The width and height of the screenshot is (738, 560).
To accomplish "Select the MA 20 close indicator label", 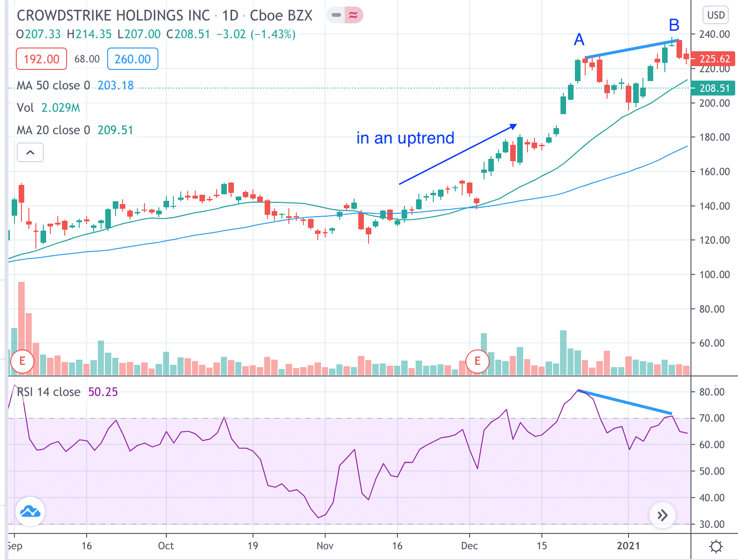I will (53, 130).
